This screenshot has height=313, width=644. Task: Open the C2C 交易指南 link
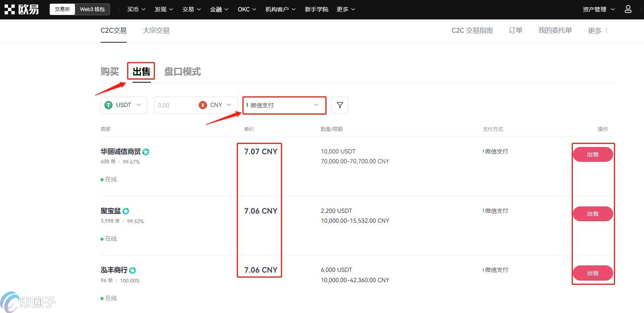click(472, 30)
